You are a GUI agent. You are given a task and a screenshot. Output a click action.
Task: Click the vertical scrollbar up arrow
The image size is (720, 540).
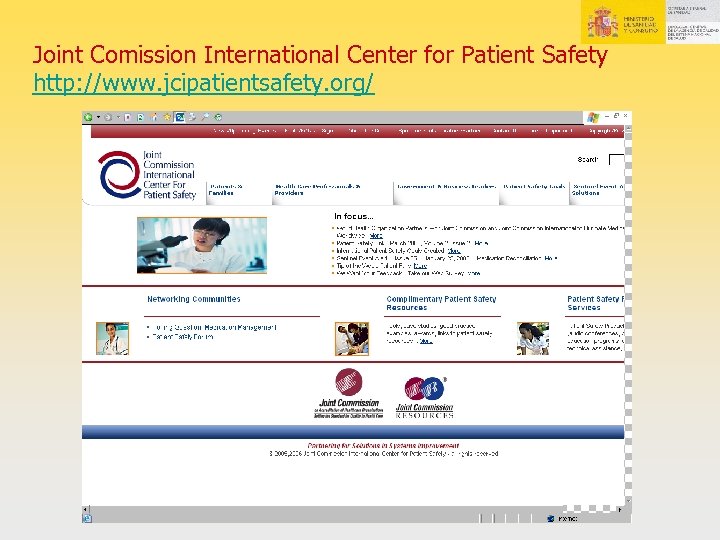click(x=628, y=129)
